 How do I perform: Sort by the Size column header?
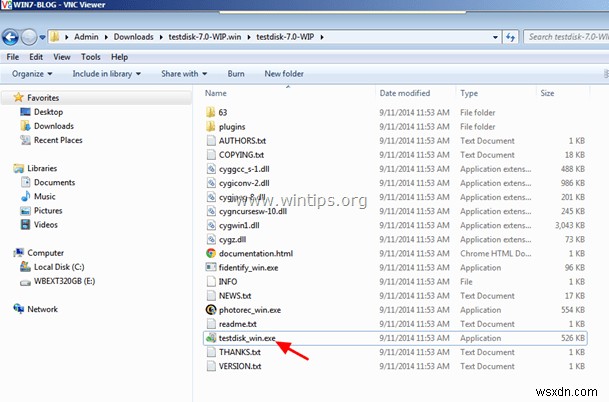point(547,93)
